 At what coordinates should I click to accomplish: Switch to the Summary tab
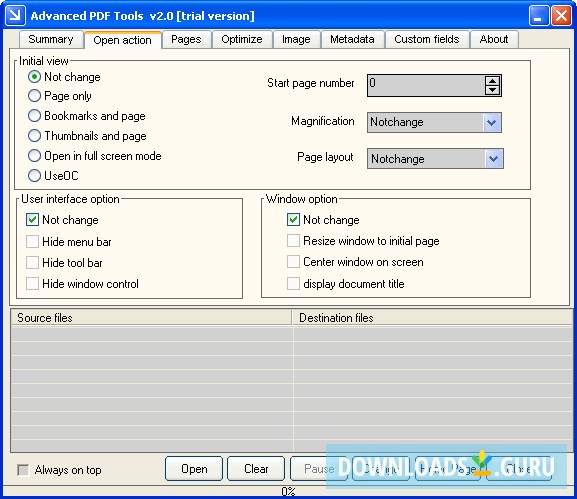51,39
